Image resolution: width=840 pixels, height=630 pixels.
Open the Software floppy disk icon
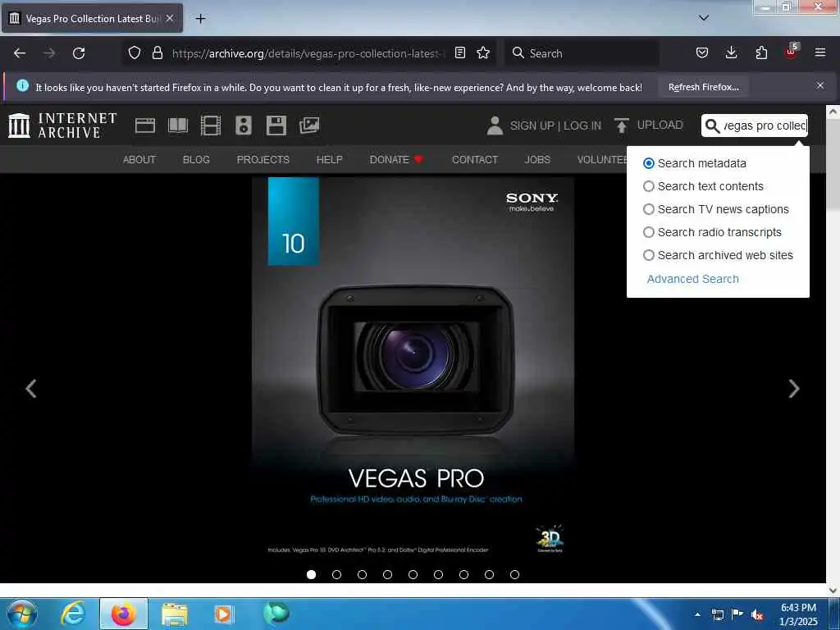[x=276, y=126]
